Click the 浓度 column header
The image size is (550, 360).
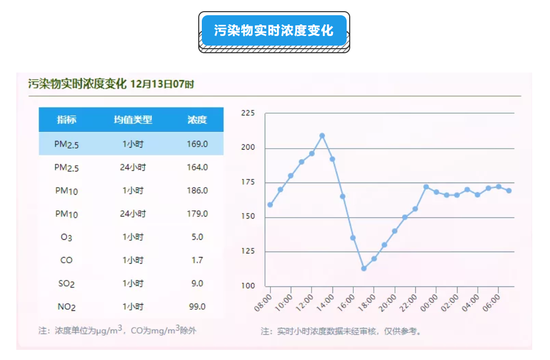pyautogui.click(x=197, y=120)
